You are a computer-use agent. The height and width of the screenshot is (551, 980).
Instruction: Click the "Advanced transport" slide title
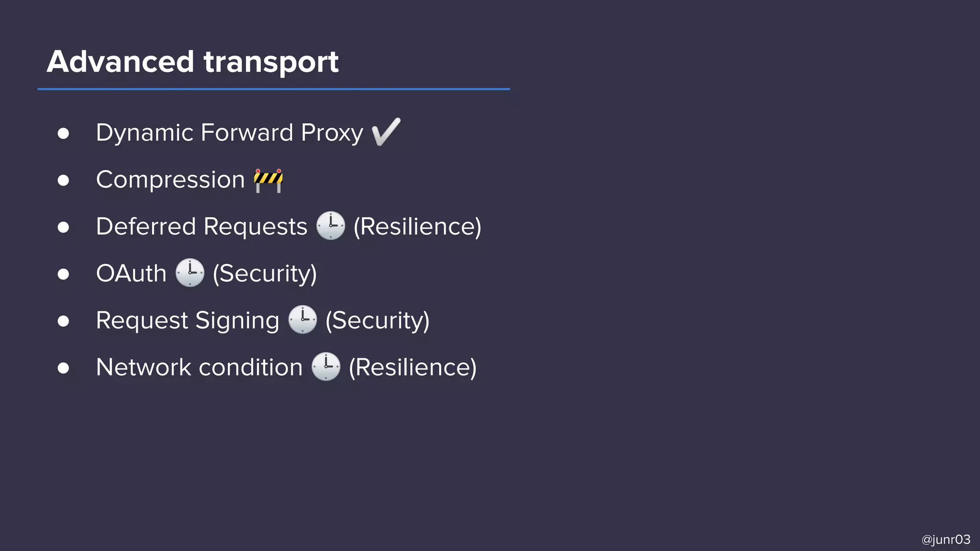tap(193, 62)
